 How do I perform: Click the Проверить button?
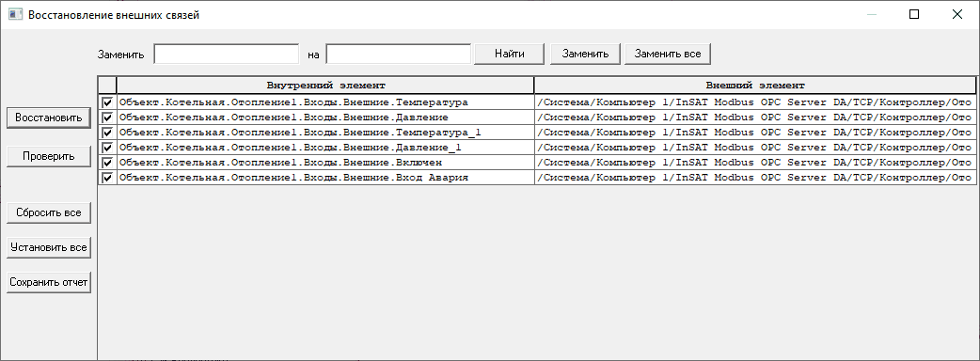tap(49, 156)
